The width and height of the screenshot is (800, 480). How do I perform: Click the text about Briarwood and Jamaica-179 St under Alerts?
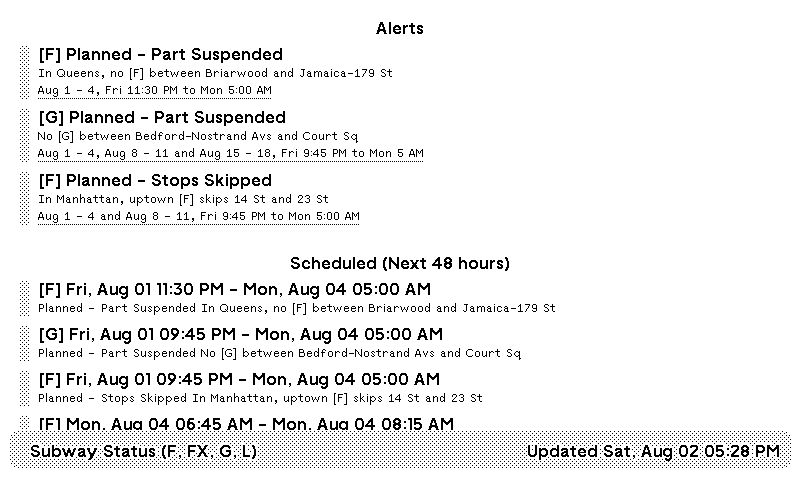click(215, 73)
